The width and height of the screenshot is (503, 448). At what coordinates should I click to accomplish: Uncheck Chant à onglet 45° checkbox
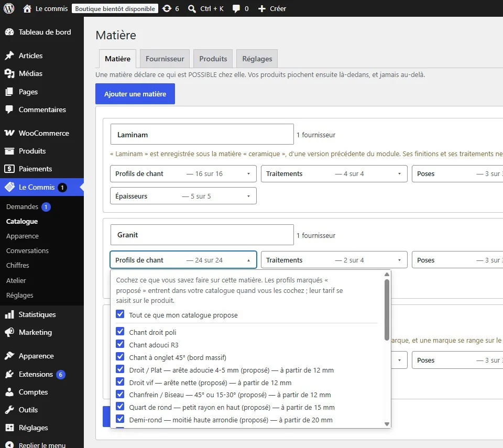(x=120, y=356)
